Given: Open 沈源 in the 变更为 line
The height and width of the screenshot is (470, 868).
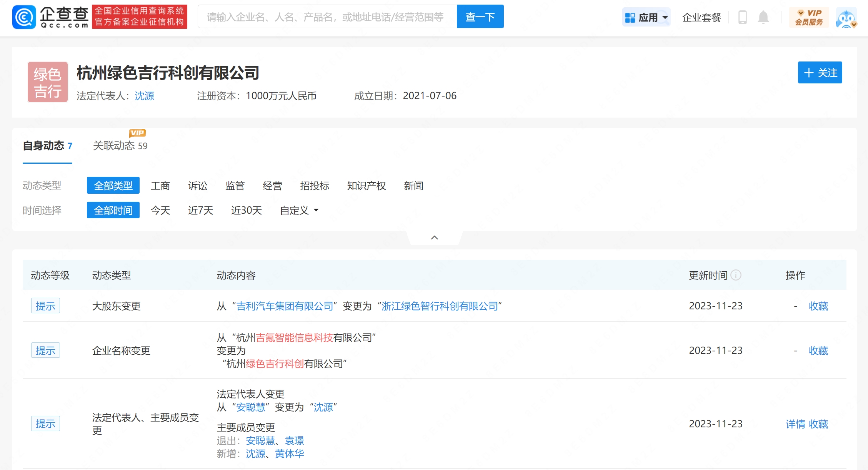Looking at the screenshot, I should coord(323,407).
